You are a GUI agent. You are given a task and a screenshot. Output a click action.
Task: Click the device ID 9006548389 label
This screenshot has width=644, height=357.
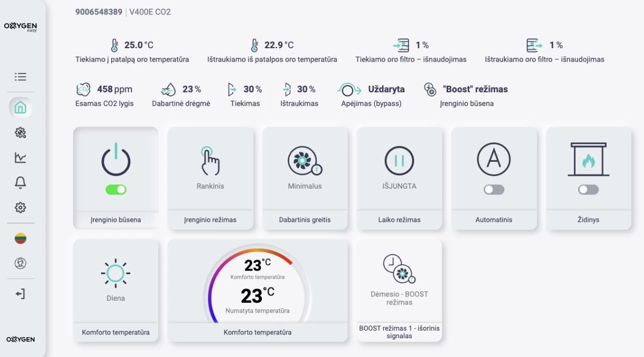tap(99, 12)
